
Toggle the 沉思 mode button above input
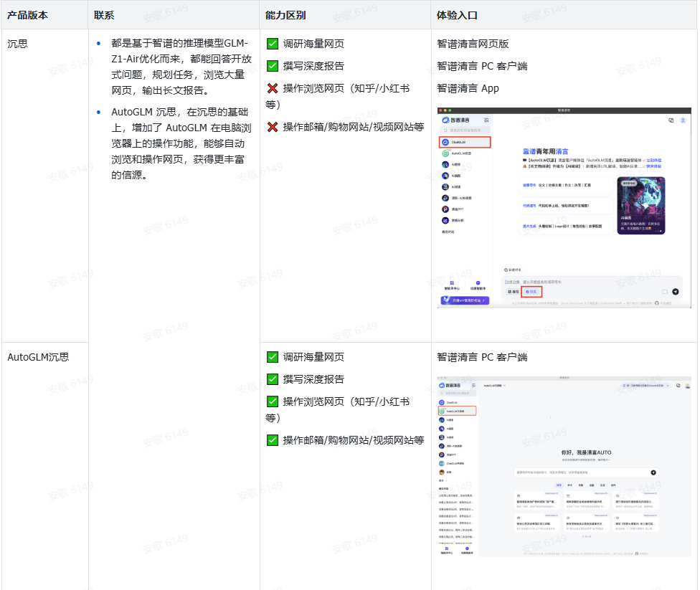pos(533,291)
